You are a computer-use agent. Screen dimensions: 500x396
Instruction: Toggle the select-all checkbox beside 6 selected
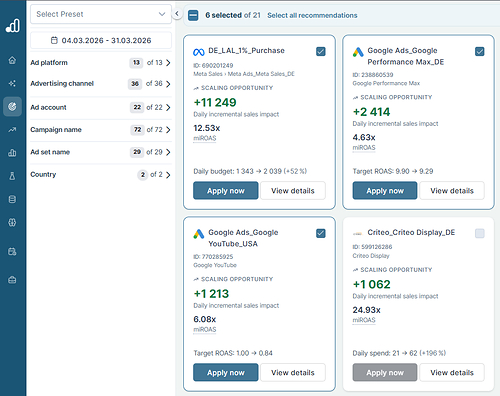tap(193, 15)
